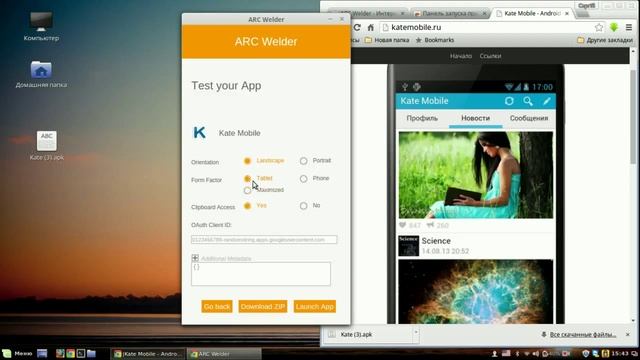This screenshot has width=640, height=360.
Task: Open the Все скаченные файлы link
Action: point(583,335)
